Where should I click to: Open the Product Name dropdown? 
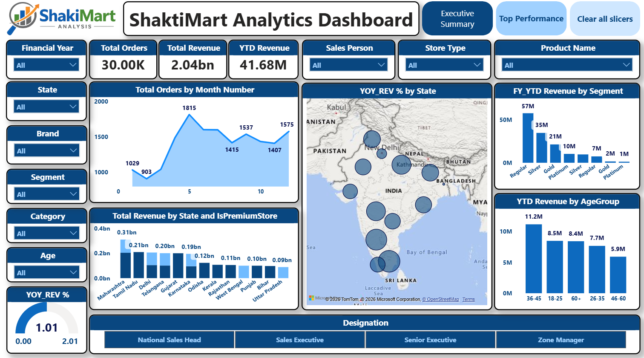(567, 65)
